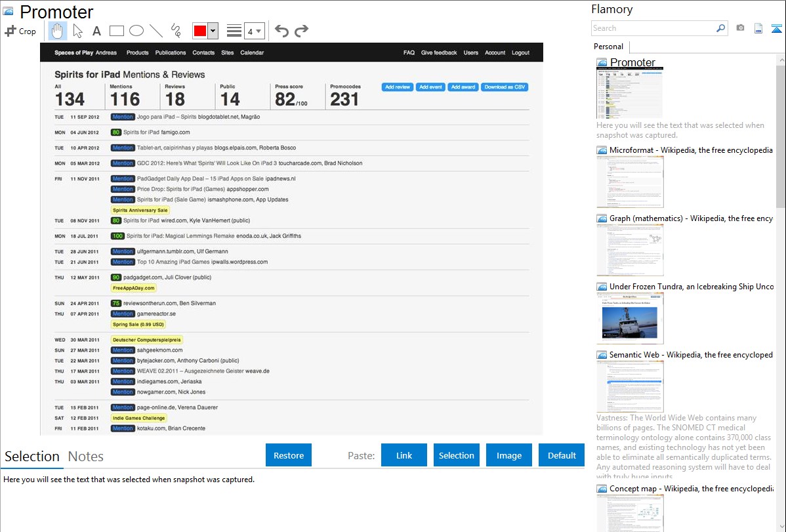Click the Paste Selection button
The image size is (786, 532).
pos(456,455)
